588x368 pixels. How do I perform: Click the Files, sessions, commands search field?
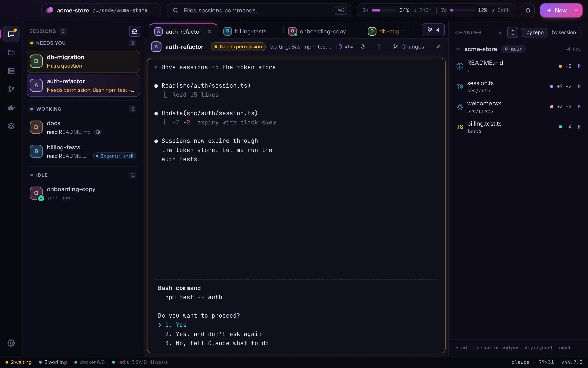(x=259, y=11)
